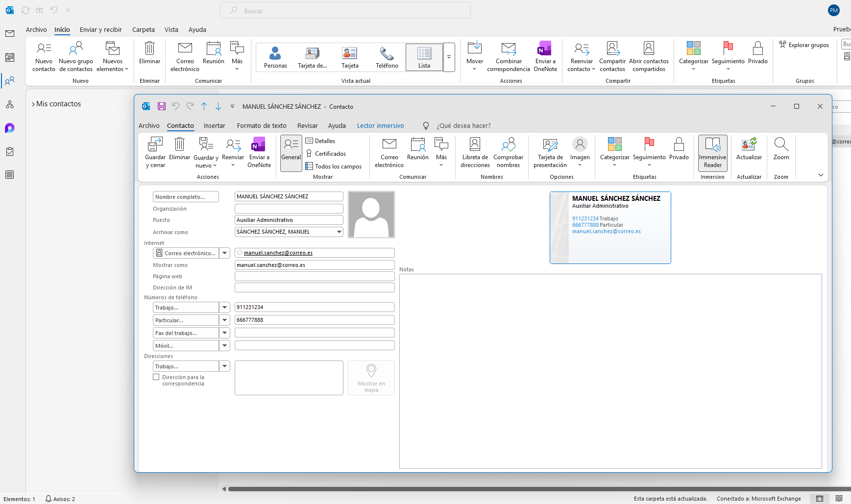The height and width of the screenshot is (504, 851).
Task: Select the General view button
Action: click(x=291, y=153)
